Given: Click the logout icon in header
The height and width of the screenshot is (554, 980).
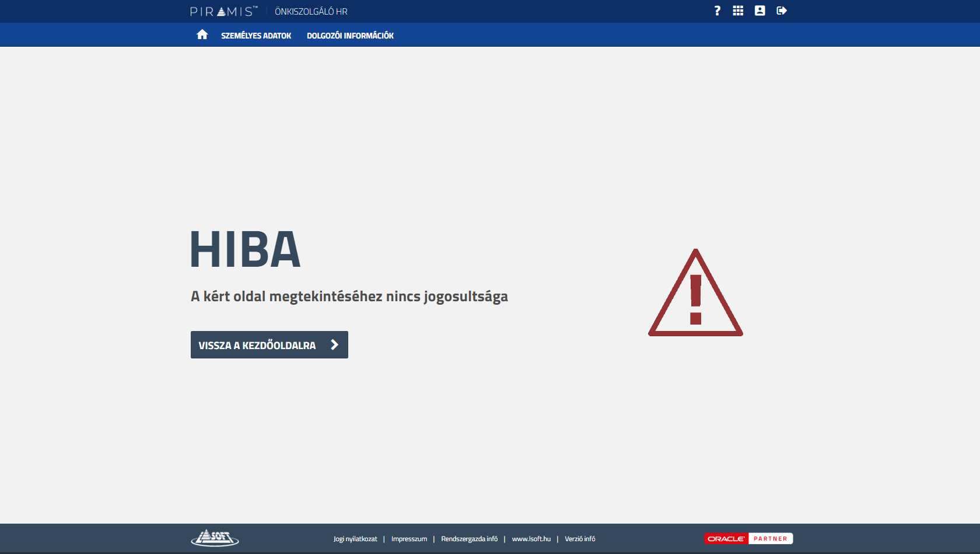Looking at the screenshot, I should coord(782,11).
